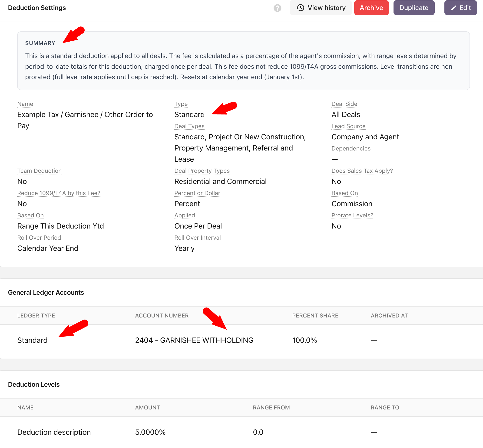Click the Deduction Settings title
483x448 pixels.
[x=37, y=8]
